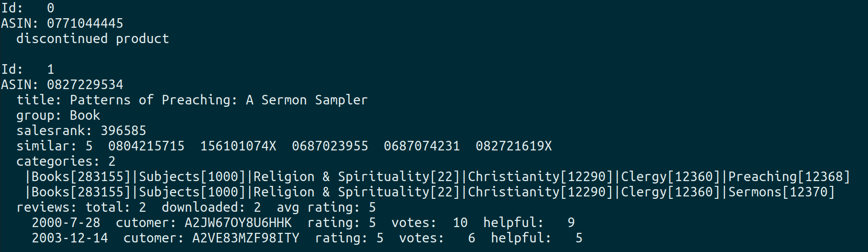Click Christianity[12290] in first category row

(x=540, y=177)
